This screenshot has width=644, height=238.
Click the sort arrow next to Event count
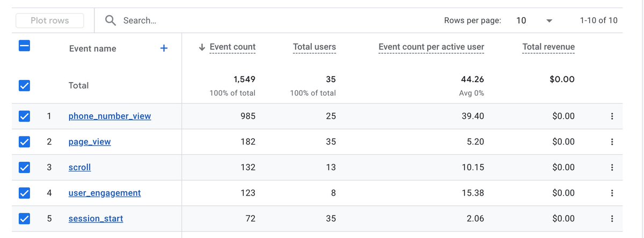[x=202, y=47]
